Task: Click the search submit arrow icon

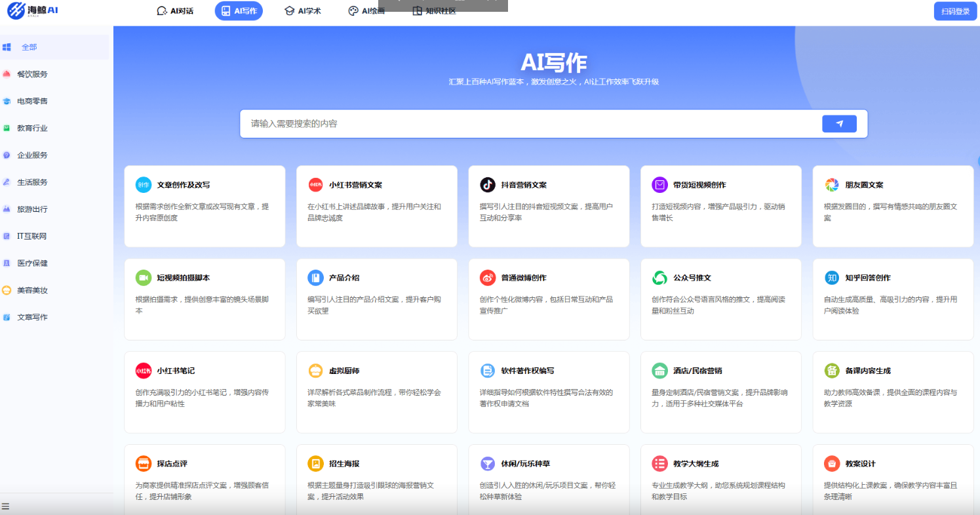Action: (839, 123)
